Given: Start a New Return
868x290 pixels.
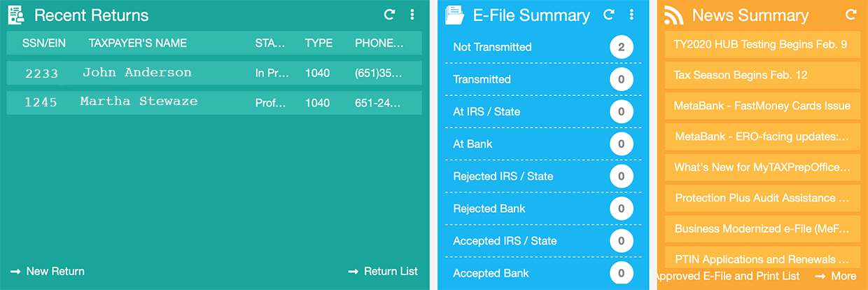Looking at the screenshot, I should tap(48, 271).
